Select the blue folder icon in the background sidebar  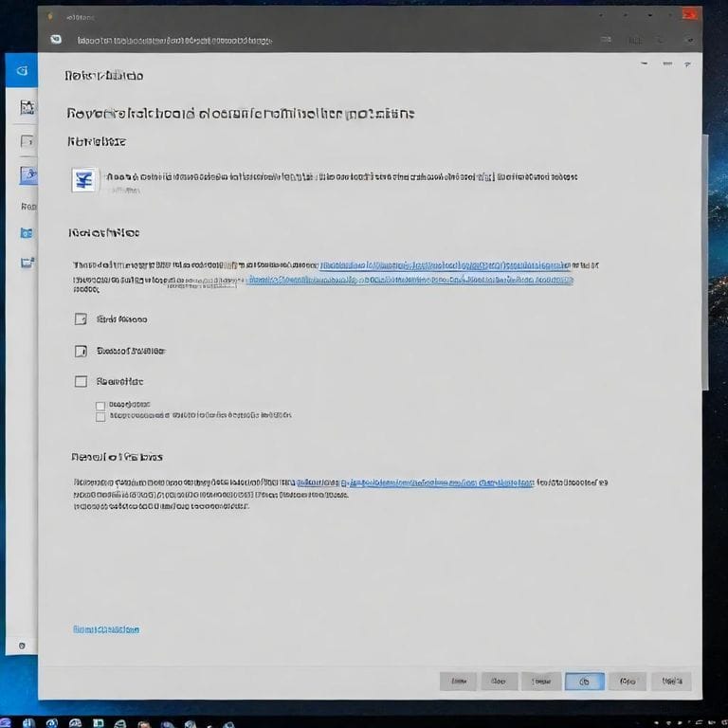click(27, 232)
